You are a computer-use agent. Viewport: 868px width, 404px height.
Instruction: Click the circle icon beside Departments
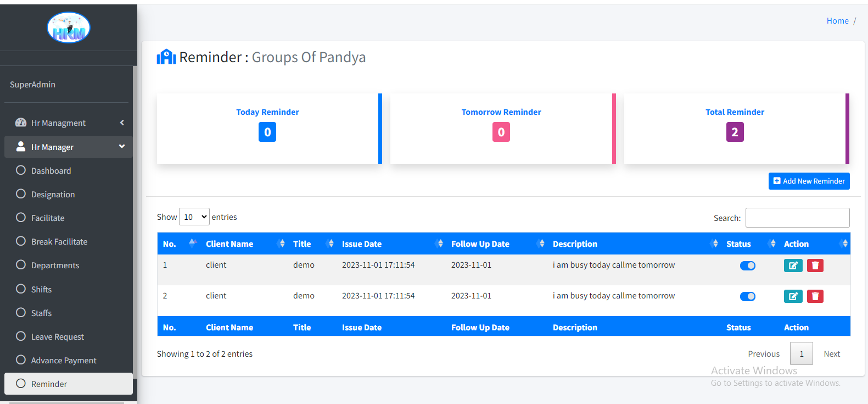tap(21, 264)
